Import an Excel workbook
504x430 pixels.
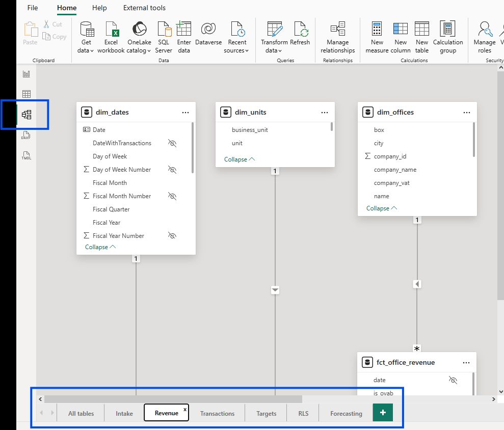(111, 37)
